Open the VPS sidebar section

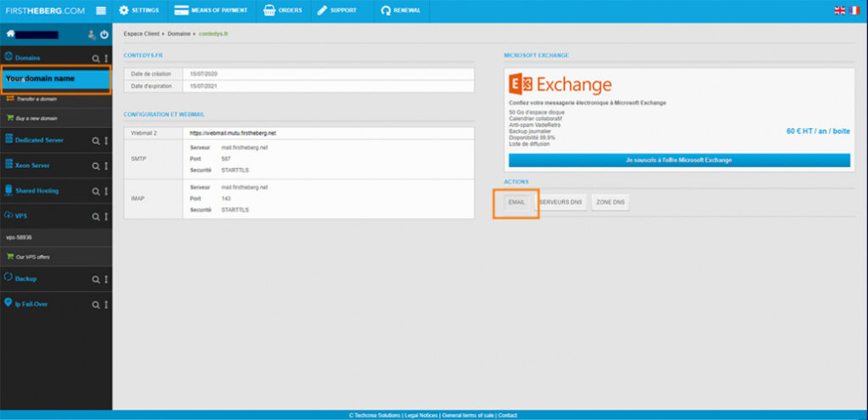click(x=21, y=216)
